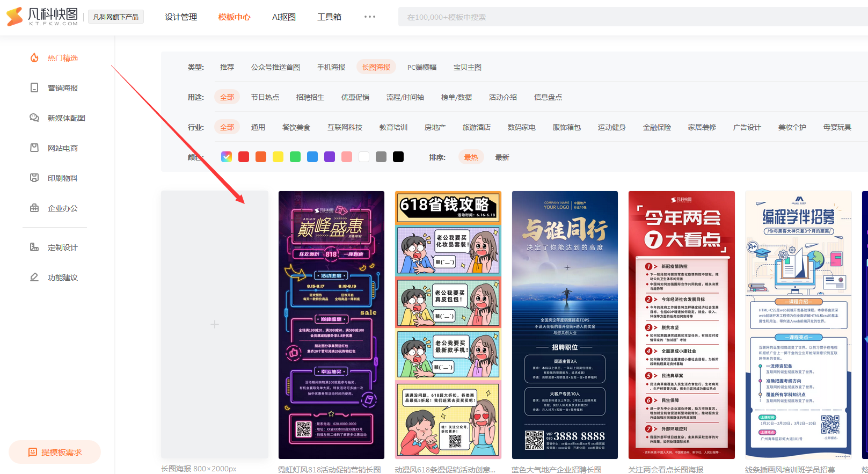The height and width of the screenshot is (474, 868).
Task: Open the 设计管理 menu
Action: pyautogui.click(x=181, y=17)
